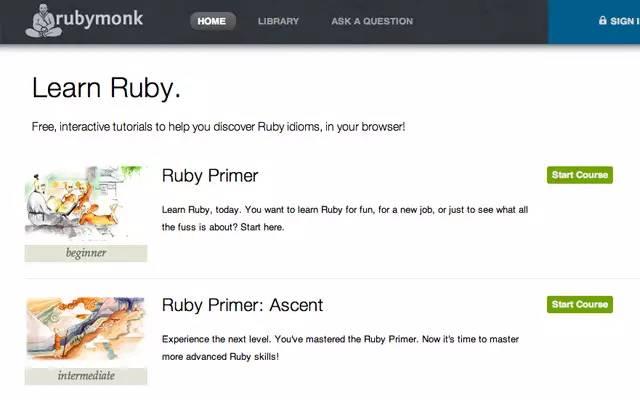This screenshot has width=640, height=400.
Task: Click the SIGN IN link
Action: pyautogui.click(x=625, y=21)
